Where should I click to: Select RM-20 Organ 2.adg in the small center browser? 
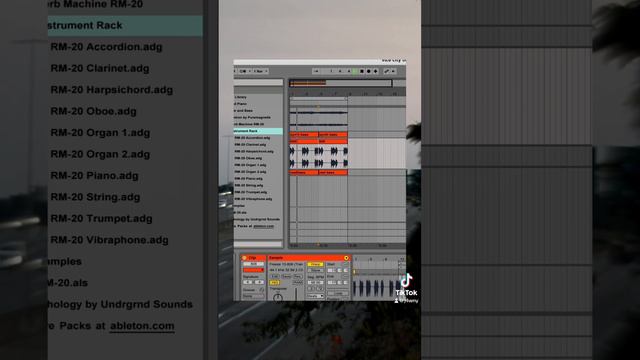click(250, 172)
